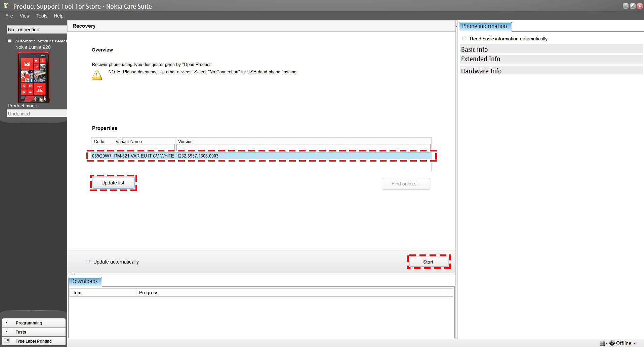Click the Product mode Undefined field

[x=37, y=114]
